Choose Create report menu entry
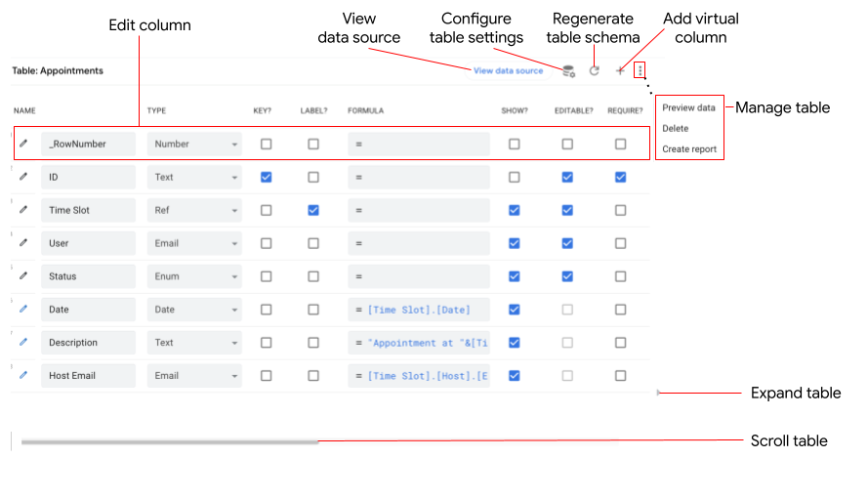The image size is (868, 500). click(689, 149)
